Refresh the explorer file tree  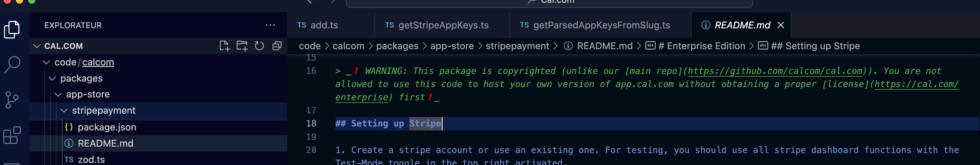pyautogui.click(x=259, y=46)
